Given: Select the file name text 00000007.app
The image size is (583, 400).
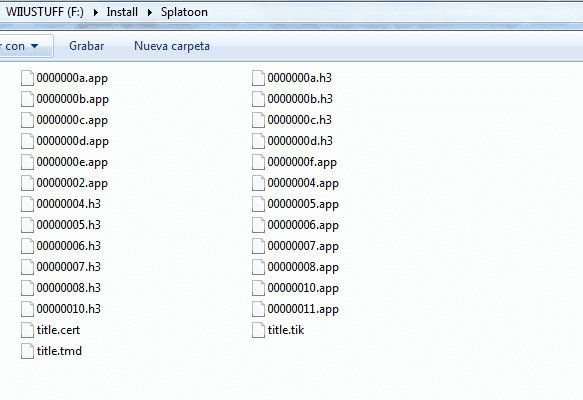Looking at the screenshot, I should pos(303,246).
